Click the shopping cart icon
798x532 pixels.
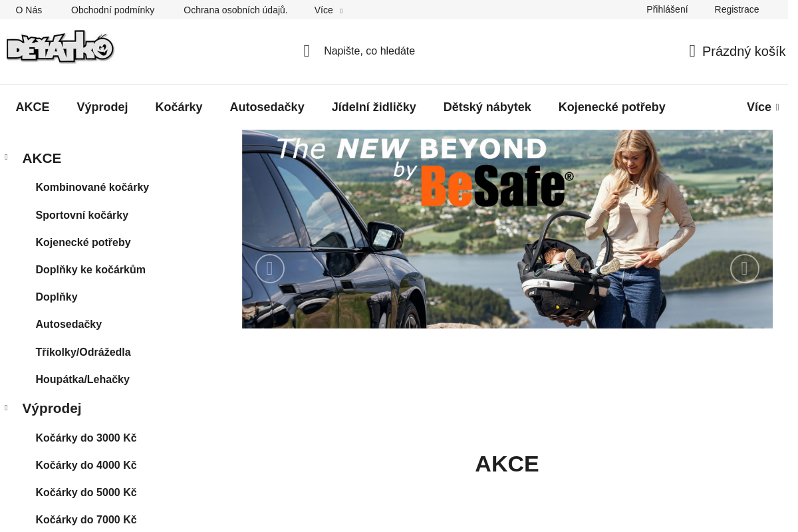(692, 51)
